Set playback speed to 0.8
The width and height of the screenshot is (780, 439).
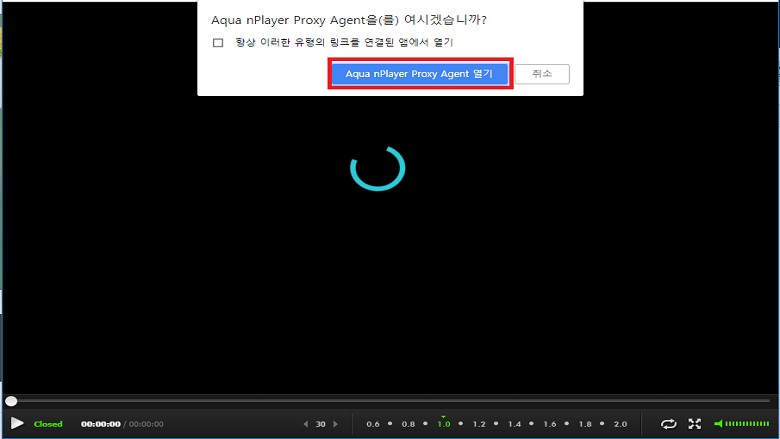[408, 424]
